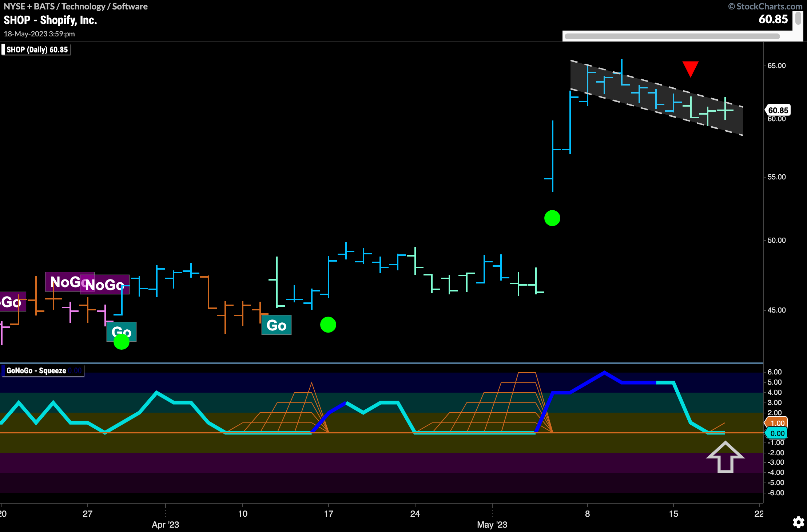The width and height of the screenshot is (807, 532).
Task: Click the 10 date axis label
Action: coord(243,513)
